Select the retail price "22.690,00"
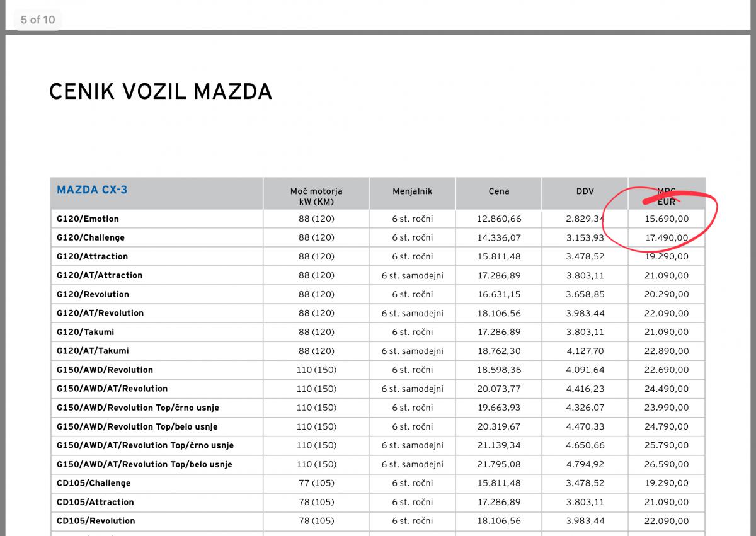Image resolution: width=756 pixels, height=536 pixels. [x=667, y=370]
